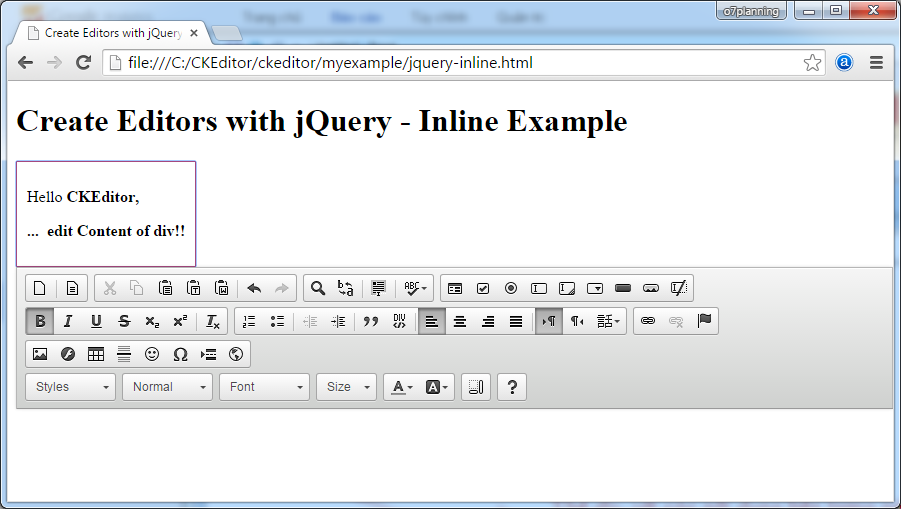Image resolution: width=901 pixels, height=509 pixels.
Task: Insert a Radio Button field
Action: click(511, 288)
